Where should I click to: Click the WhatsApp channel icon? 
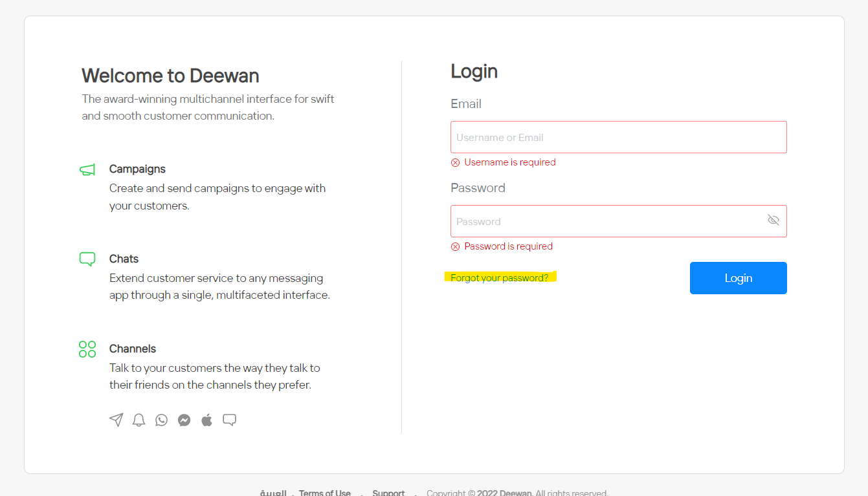162,420
